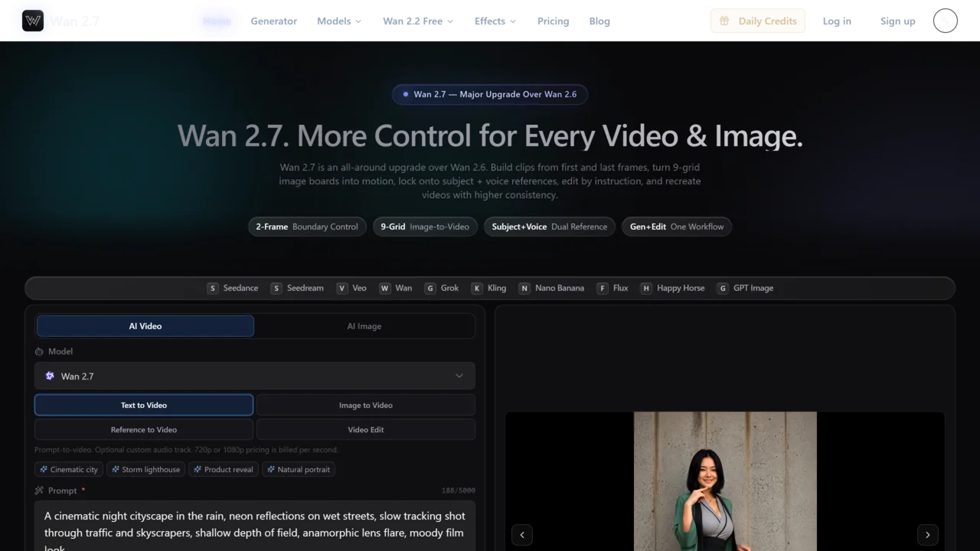Click the 188/5000 character counter

tap(458, 491)
